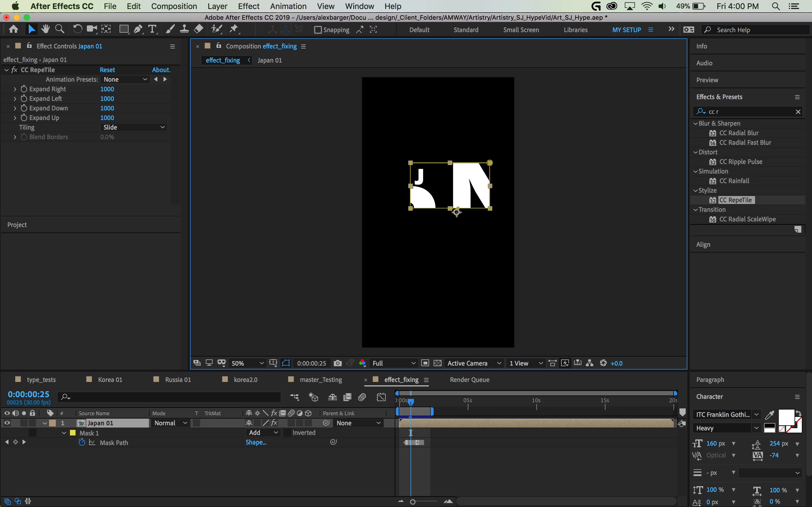The image size is (812, 507).
Task: Select the Standard workspace
Action: coord(466,30)
